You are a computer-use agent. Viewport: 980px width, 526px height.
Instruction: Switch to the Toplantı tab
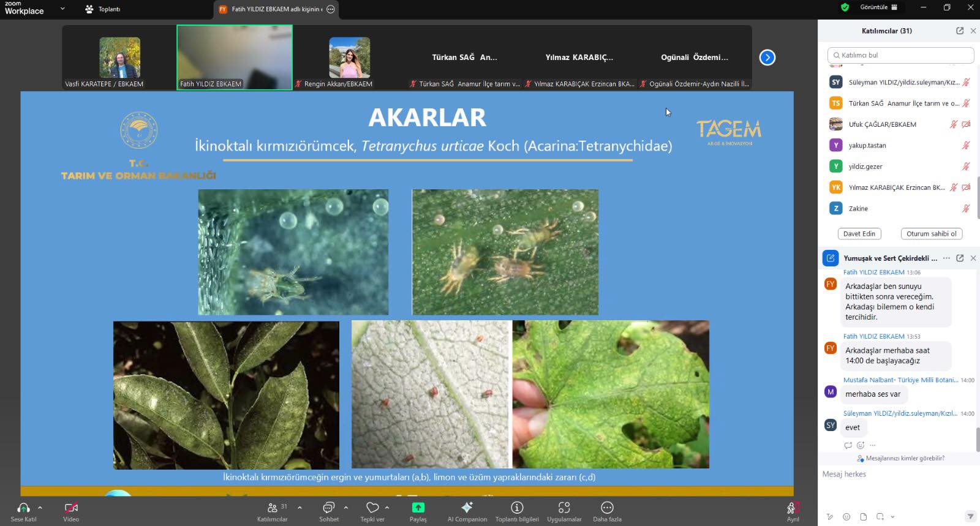click(103, 9)
